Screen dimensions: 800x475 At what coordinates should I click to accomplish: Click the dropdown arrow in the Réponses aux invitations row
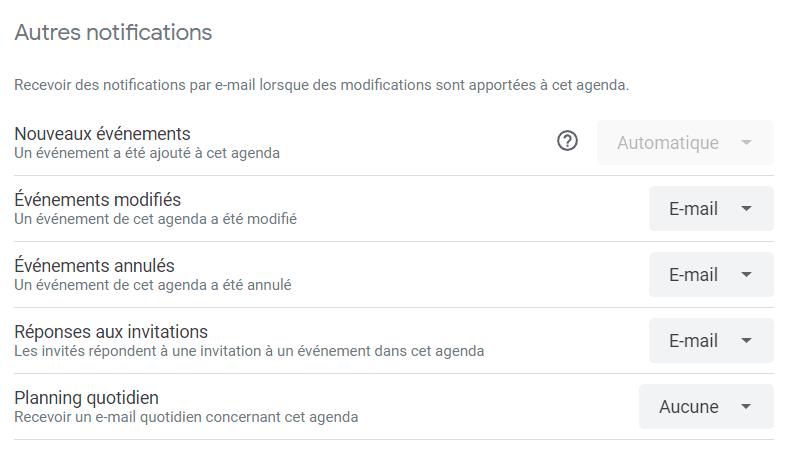click(x=746, y=340)
